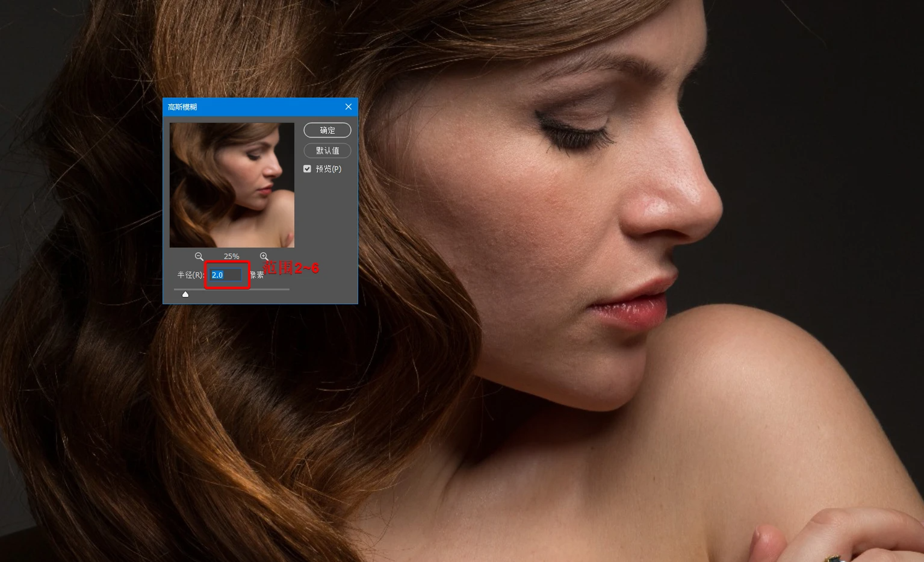Click the zoom in magnifier icon
This screenshot has height=562, width=924.
[264, 257]
